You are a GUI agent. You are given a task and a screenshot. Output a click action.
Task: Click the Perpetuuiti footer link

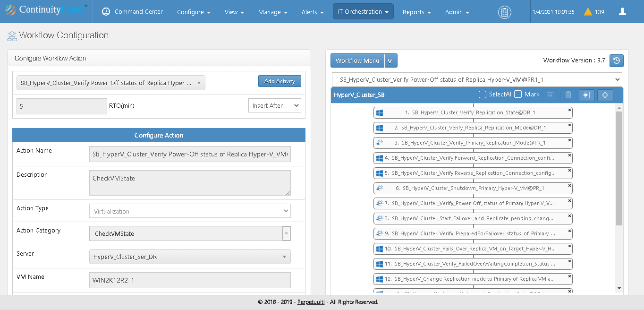pyautogui.click(x=311, y=302)
